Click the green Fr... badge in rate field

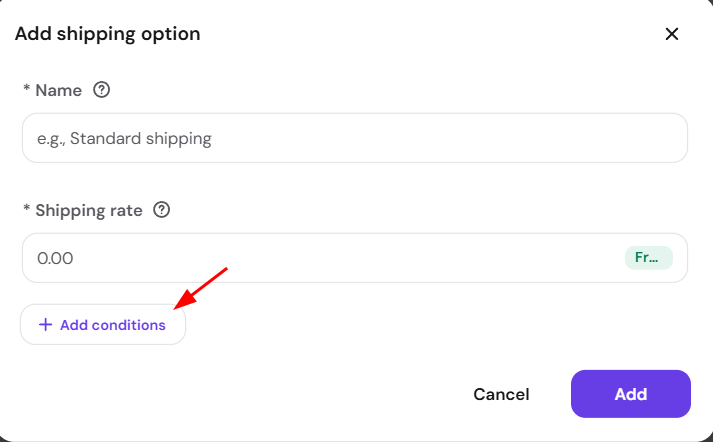[648, 258]
